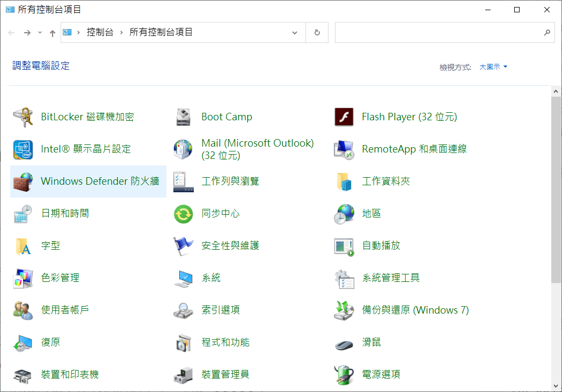The height and width of the screenshot is (392, 562).
Task: Open the 裝置和印表機 printer icon
Action: tap(23, 376)
